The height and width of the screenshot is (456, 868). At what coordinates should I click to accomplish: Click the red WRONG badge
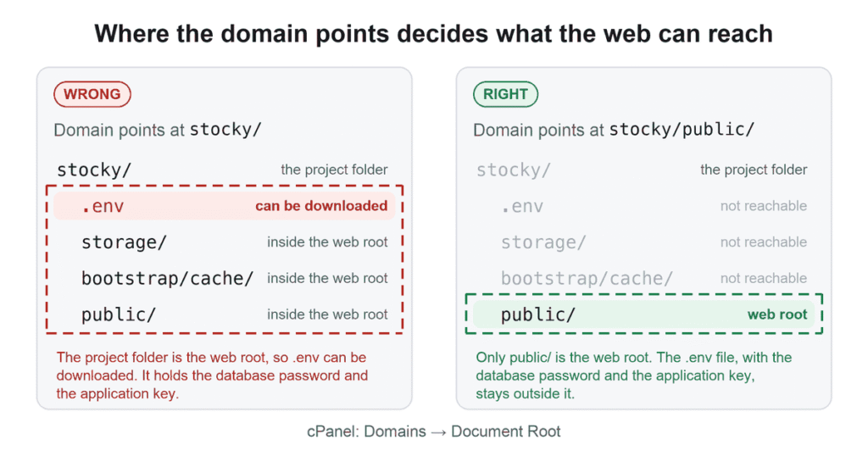pyautogui.click(x=92, y=94)
